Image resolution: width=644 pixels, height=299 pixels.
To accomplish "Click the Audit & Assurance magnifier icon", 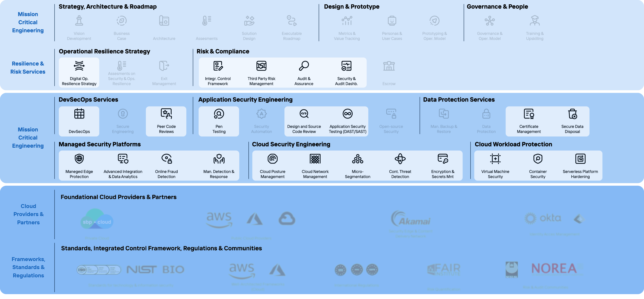I will (304, 66).
